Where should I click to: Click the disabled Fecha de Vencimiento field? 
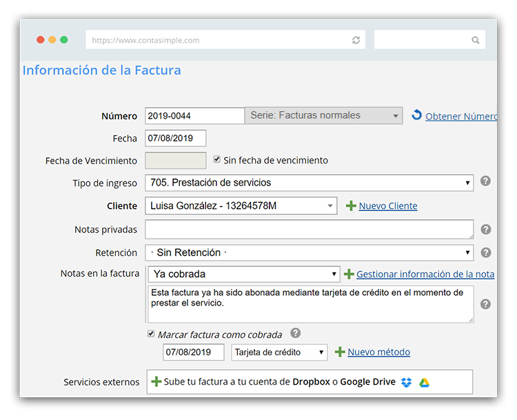(x=176, y=161)
